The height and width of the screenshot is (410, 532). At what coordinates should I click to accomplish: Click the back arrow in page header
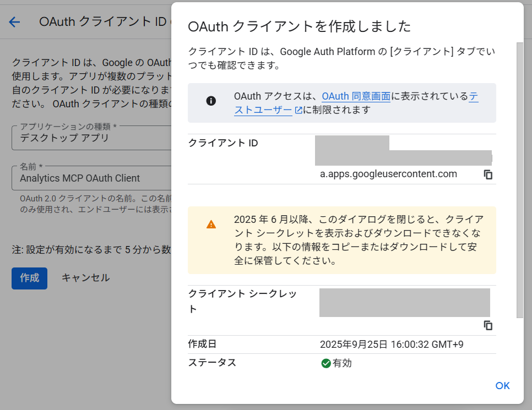[x=14, y=21]
